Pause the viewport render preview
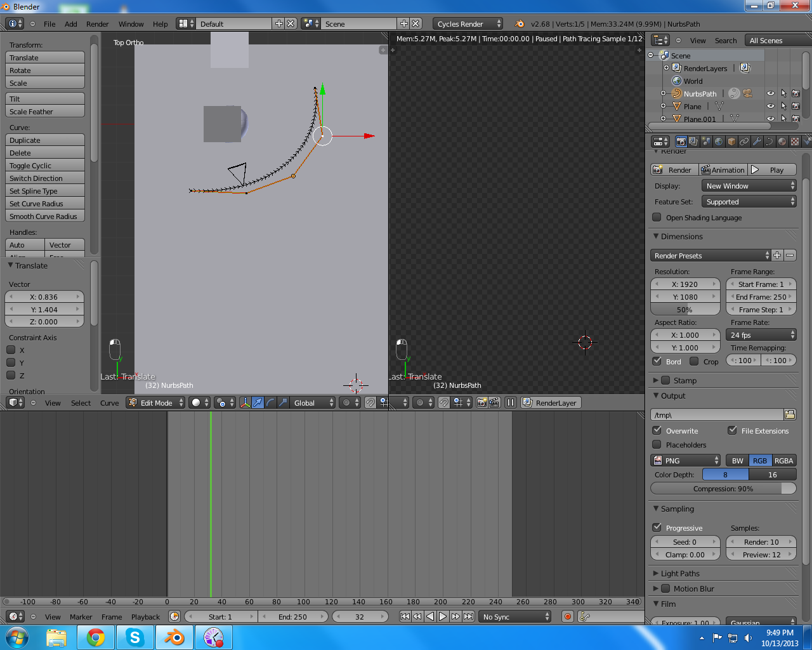This screenshot has width=812, height=650. click(511, 402)
